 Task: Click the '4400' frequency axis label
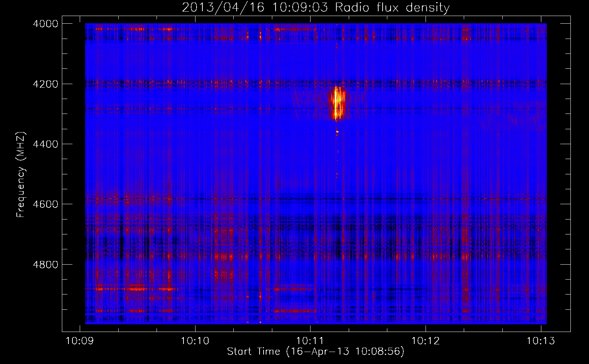coord(45,144)
